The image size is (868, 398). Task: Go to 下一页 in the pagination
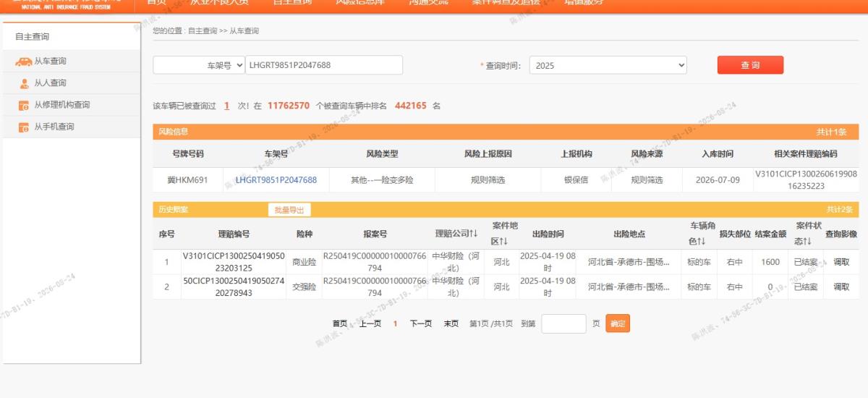point(421,323)
